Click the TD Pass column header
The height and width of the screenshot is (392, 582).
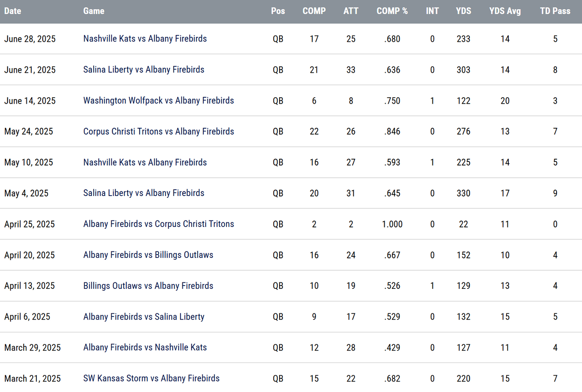[555, 11]
